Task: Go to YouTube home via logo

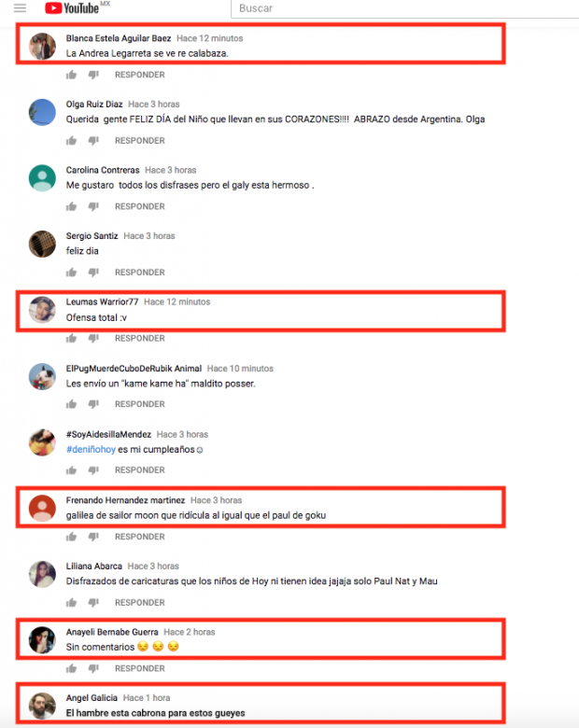Action: tap(72, 7)
